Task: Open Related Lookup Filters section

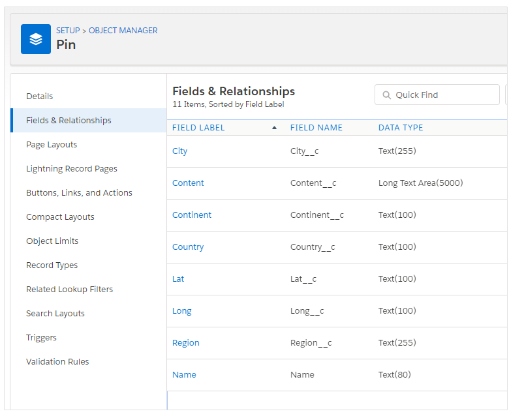Action: (70, 289)
